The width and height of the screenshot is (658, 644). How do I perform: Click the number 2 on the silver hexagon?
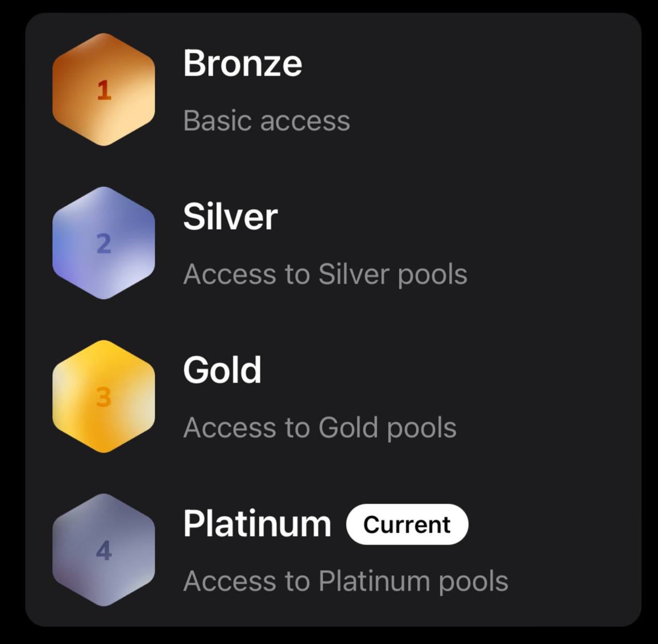[104, 244]
